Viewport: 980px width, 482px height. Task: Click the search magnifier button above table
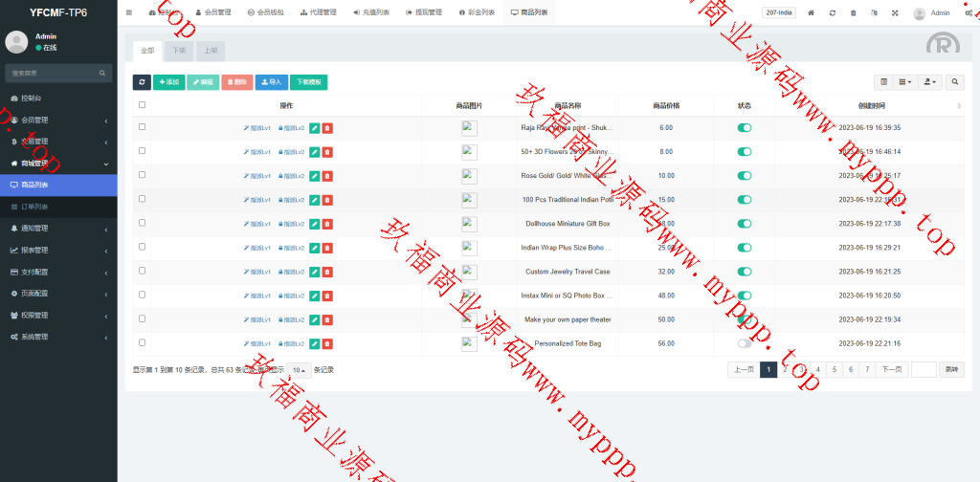955,82
